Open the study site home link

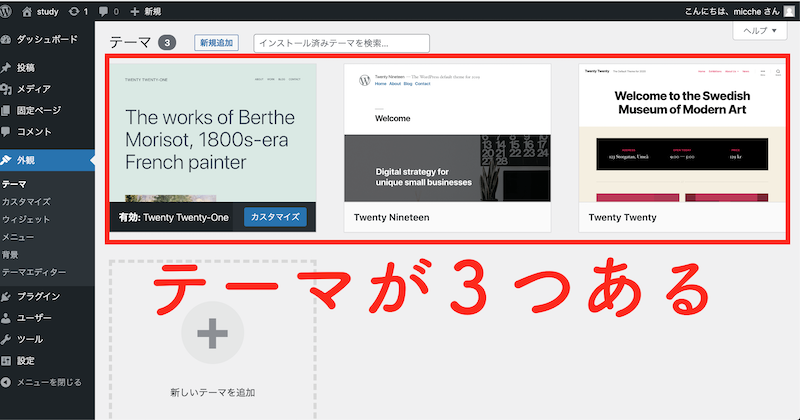(x=40, y=11)
